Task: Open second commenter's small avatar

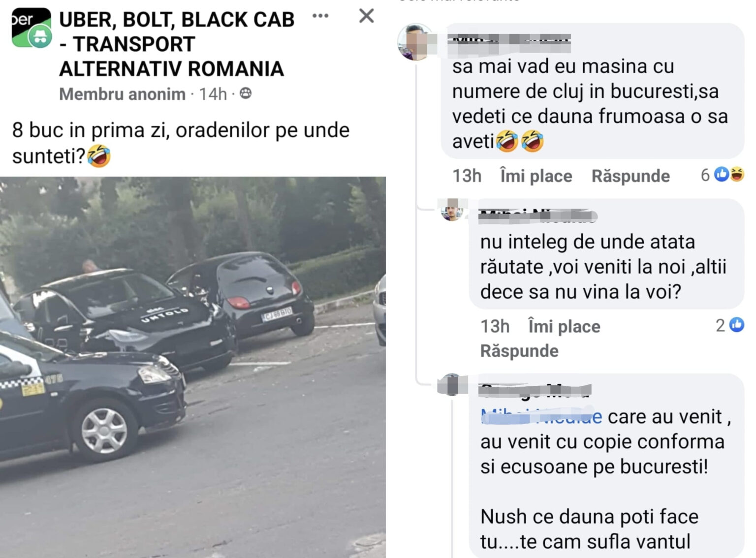Action: [x=452, y=210]
